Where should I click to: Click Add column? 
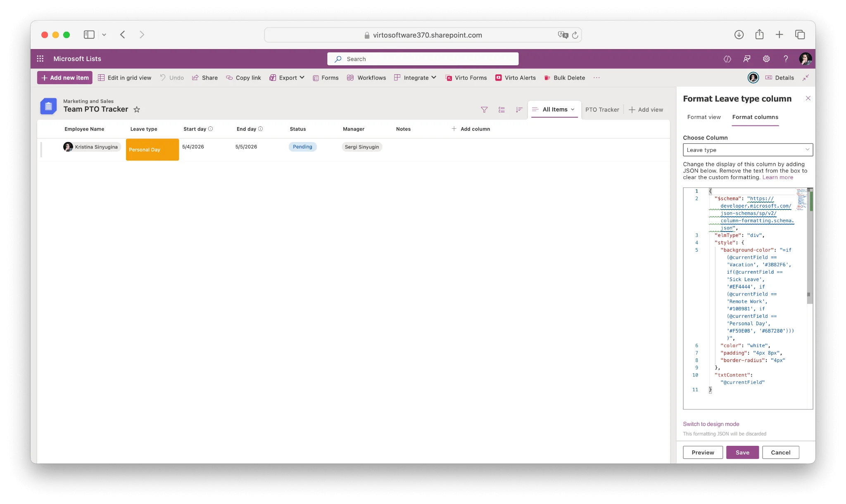click(471, 129)
